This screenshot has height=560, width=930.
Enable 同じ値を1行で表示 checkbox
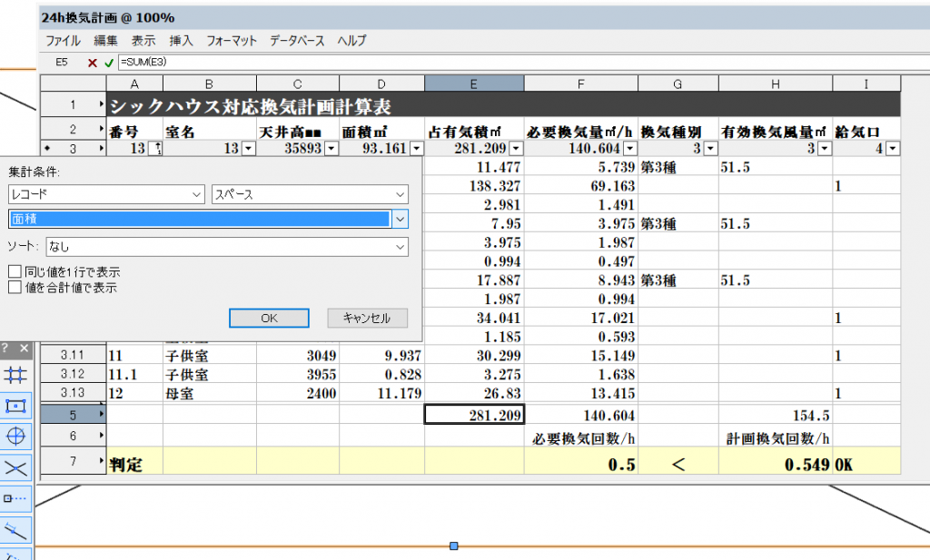click(15, 272)
